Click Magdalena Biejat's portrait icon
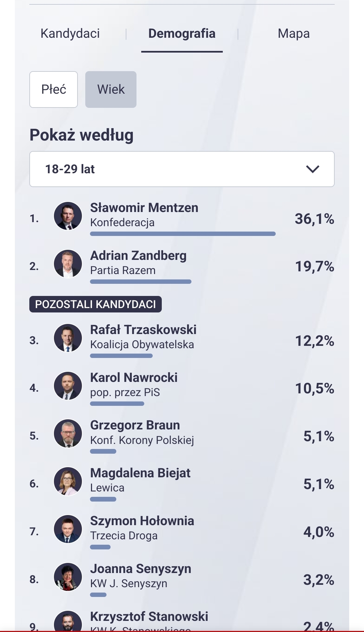Image resolution: width=364 pixels, height=632 pixels. point(68,481)
